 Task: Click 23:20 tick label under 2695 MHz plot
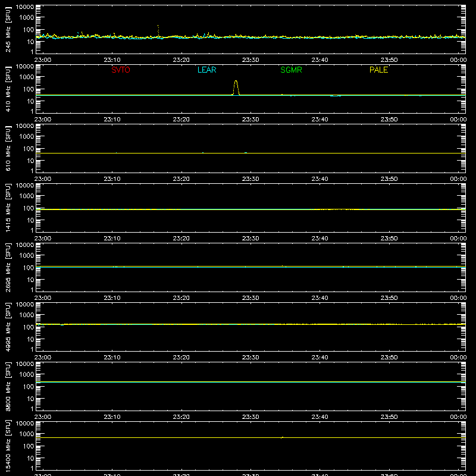[x=181, y=298]
